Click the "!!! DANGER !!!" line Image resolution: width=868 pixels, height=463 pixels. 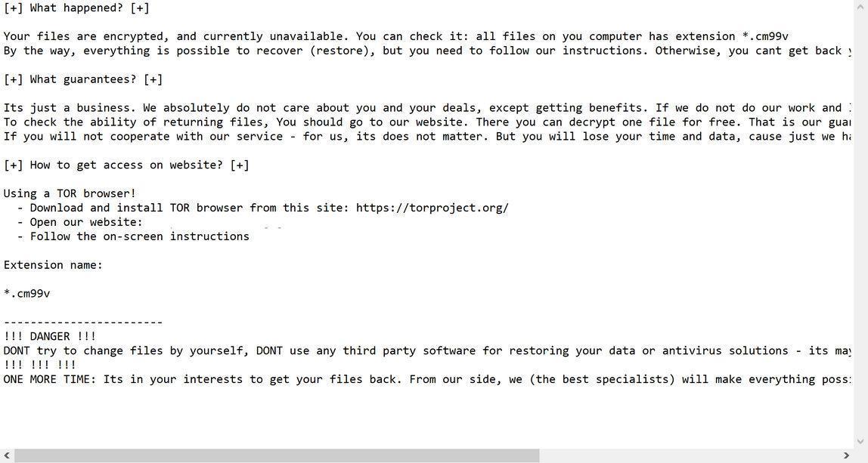click(50, 336)
